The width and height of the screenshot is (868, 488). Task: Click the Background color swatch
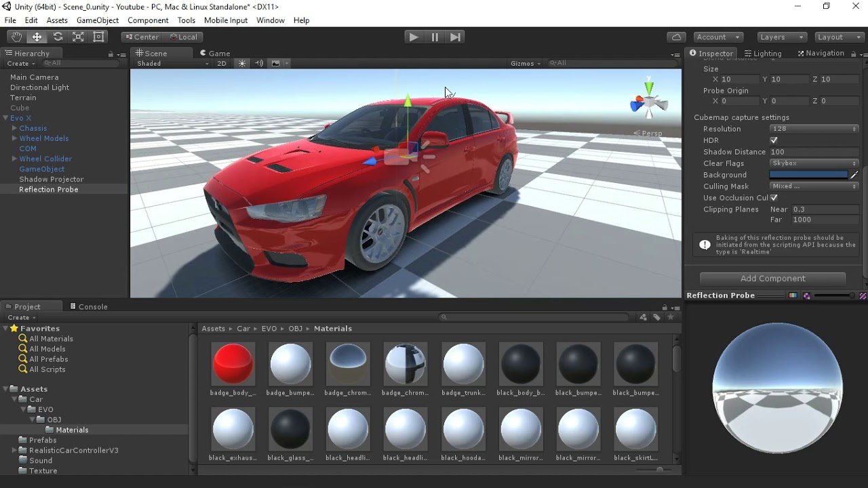pos(808,175)
